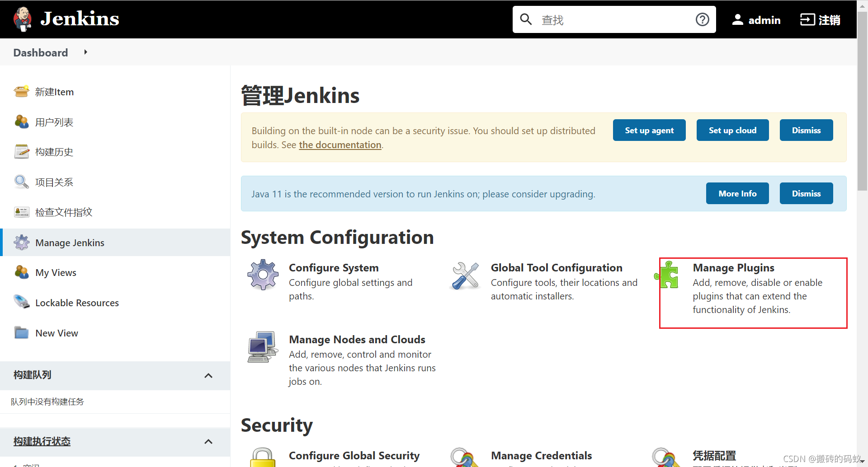
Task: Click the 新建Item icon in sidebar
Action: point(21,92)
